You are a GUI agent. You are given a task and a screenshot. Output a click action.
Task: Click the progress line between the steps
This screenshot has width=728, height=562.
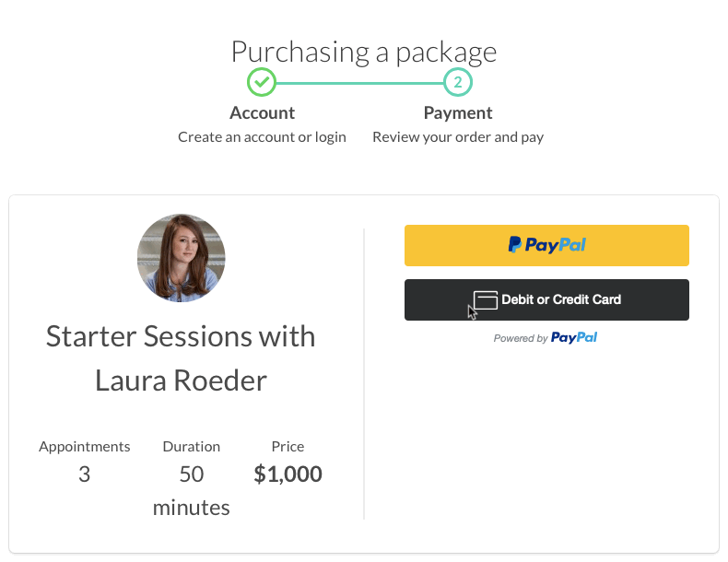tap(359, 83)
